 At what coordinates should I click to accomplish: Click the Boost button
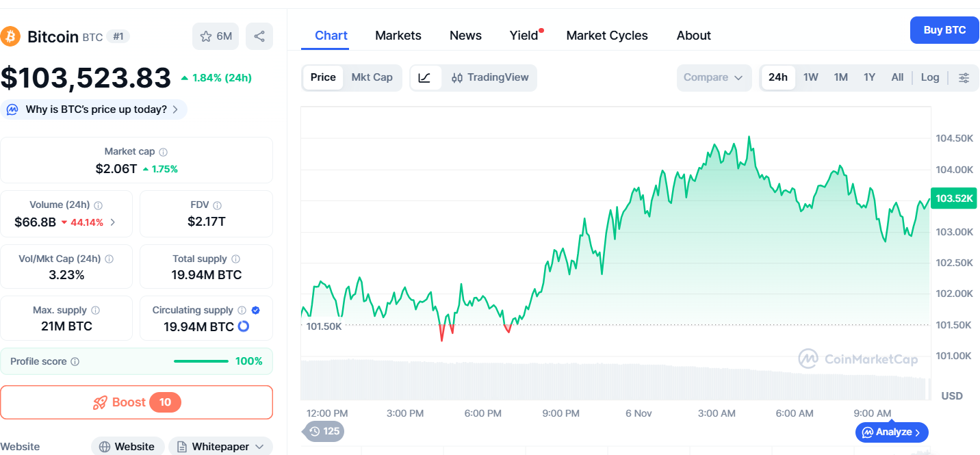[137, 402]
